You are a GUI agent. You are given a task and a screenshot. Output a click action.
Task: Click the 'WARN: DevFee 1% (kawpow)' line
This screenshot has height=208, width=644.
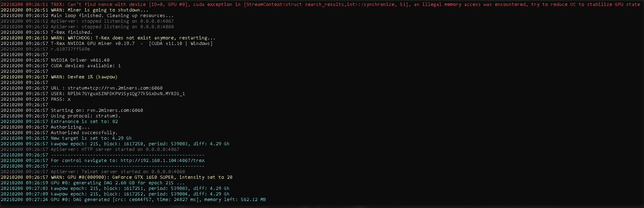coord(59,77)
